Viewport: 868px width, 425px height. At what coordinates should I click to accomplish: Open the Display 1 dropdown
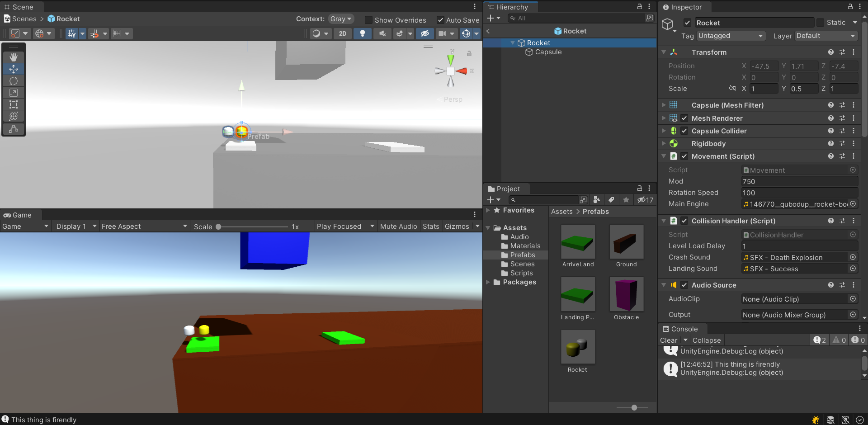click(76, 226)
